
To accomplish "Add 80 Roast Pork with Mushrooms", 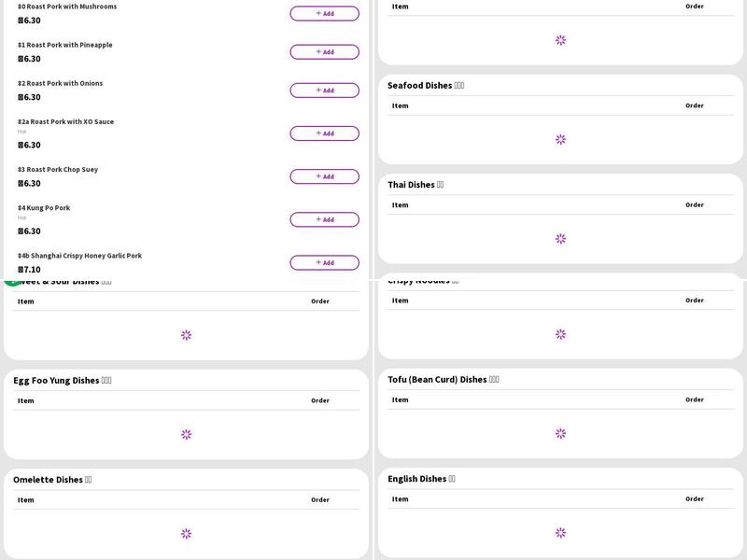I will pyautogui.click(x=324, y=14).
